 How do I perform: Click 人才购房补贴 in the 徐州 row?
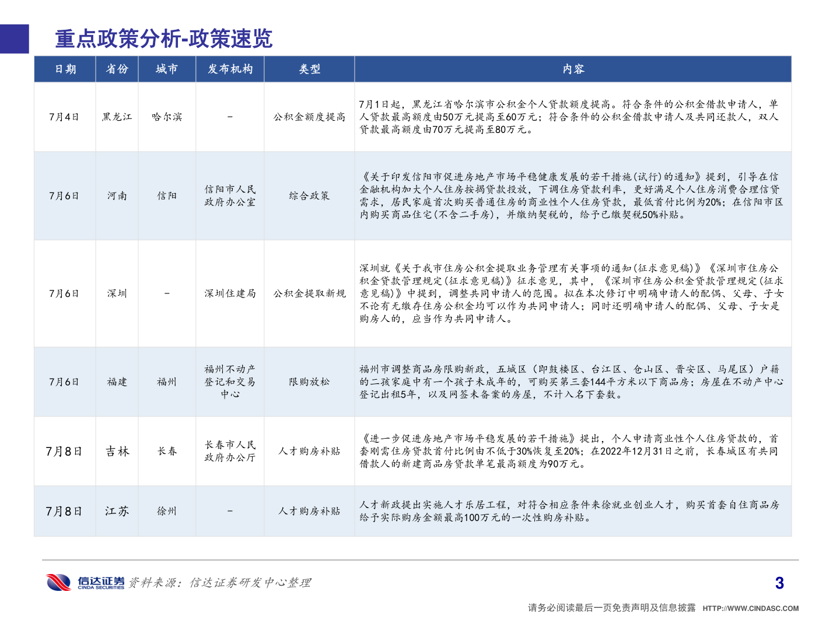coord(309,511)
